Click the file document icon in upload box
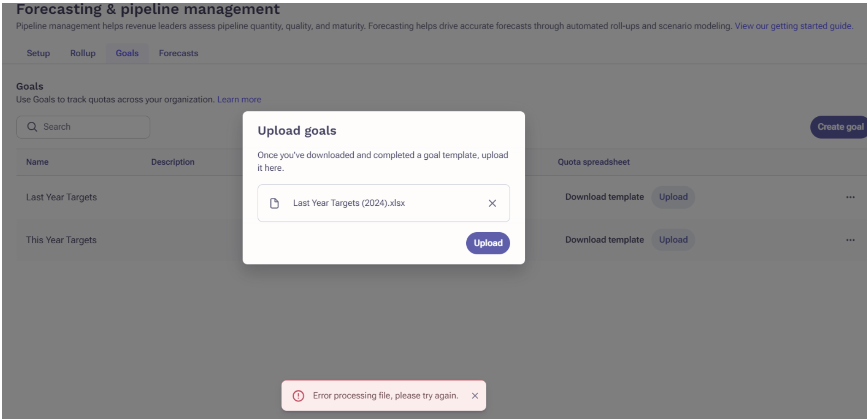 pos(274,203)
